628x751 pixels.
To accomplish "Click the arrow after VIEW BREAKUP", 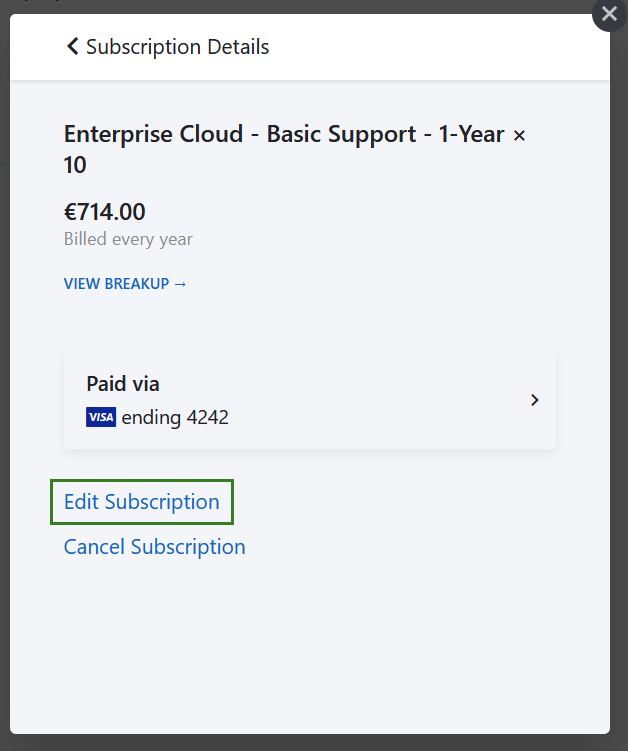I will (x=180, y=284).
